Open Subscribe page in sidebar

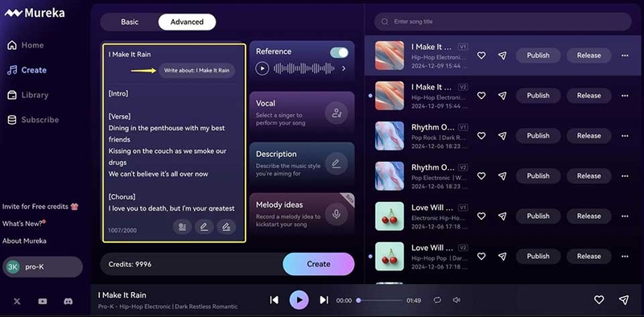[33, 120]
